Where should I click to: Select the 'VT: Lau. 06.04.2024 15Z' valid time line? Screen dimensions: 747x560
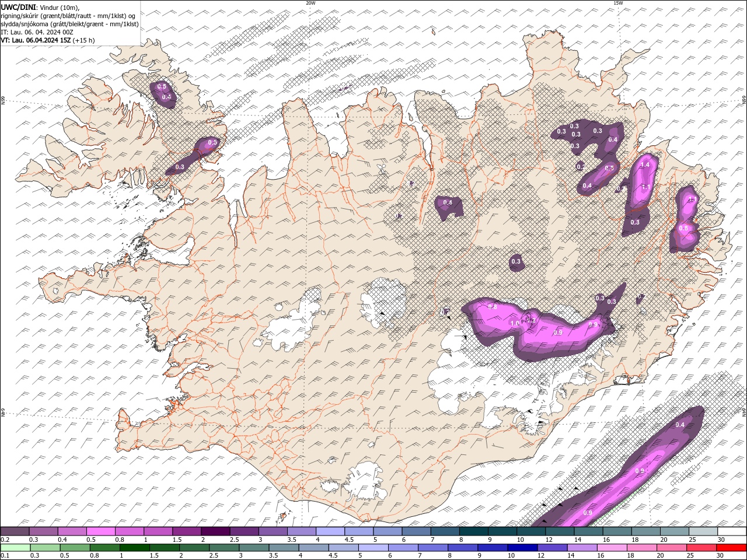36,40
